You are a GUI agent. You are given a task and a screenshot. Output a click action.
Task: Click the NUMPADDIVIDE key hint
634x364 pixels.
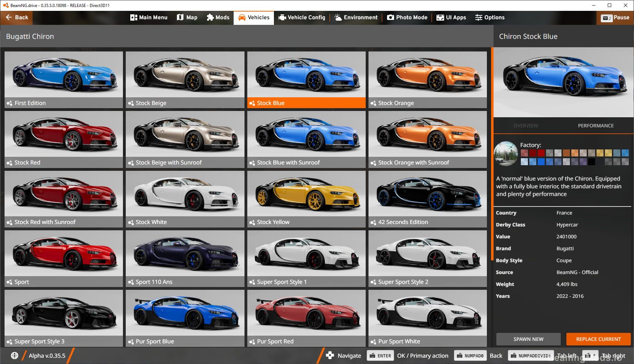531,356
